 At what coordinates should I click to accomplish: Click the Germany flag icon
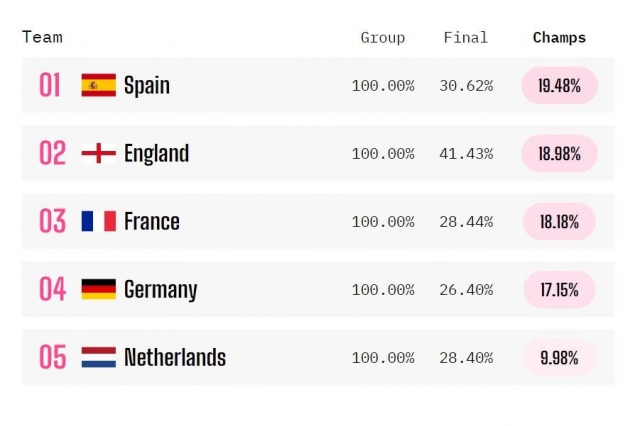[98, 289]
